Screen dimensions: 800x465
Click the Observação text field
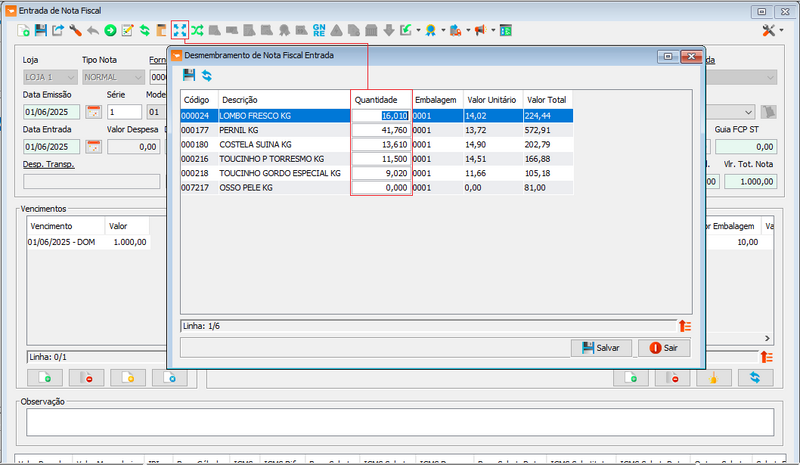[x=400, y=422]
